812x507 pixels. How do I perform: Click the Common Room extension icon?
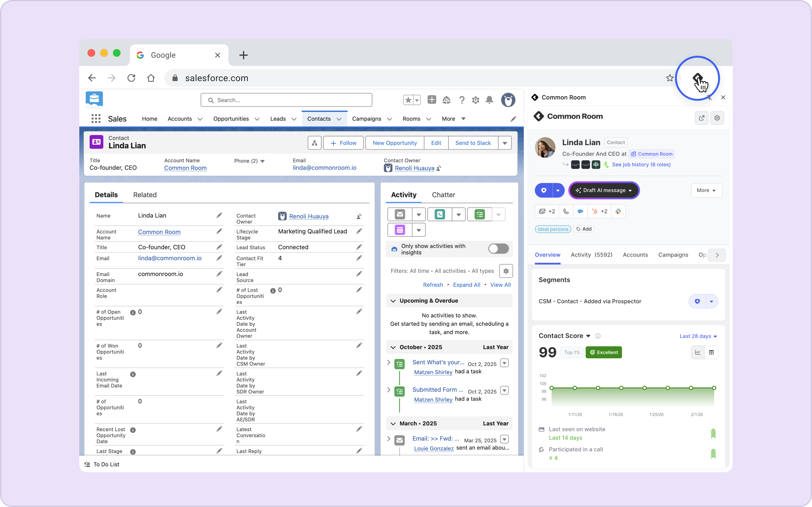click(x=697, y=78)
